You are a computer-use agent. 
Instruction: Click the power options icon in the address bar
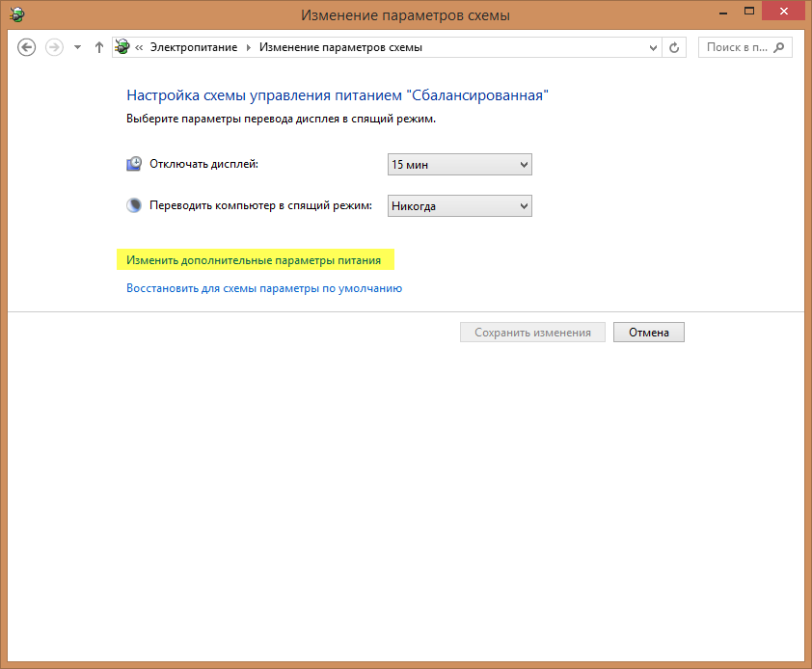[x=122, y=47]
